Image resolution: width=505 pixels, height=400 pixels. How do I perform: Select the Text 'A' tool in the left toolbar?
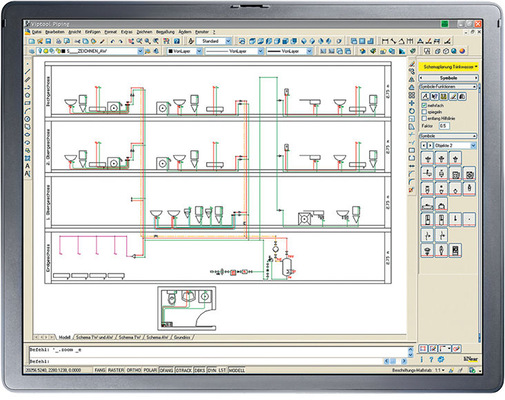pyautogui.click(x=28, y=166)
